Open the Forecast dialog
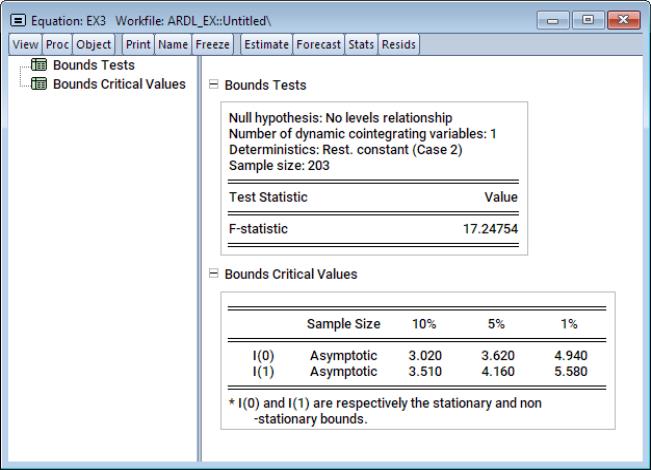Viewport: 651px width, 470px height. pyautogui.click(x=319, y=44)
